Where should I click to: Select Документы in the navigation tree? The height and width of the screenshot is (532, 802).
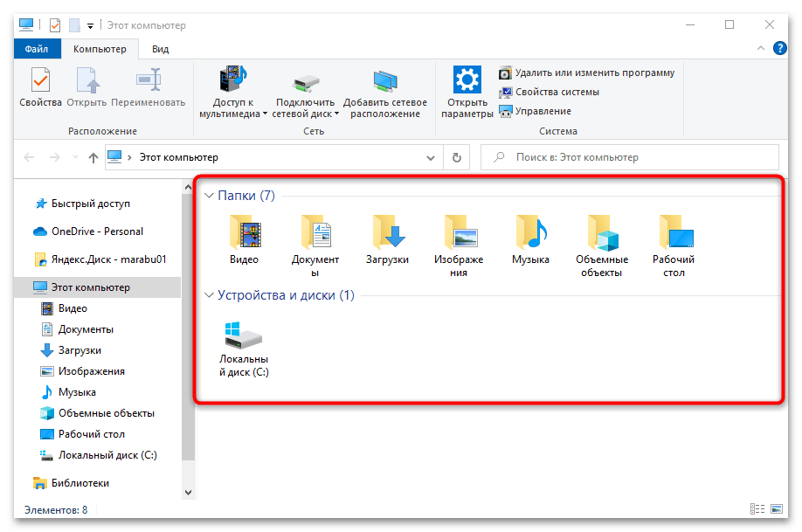(x=77, y=329)
